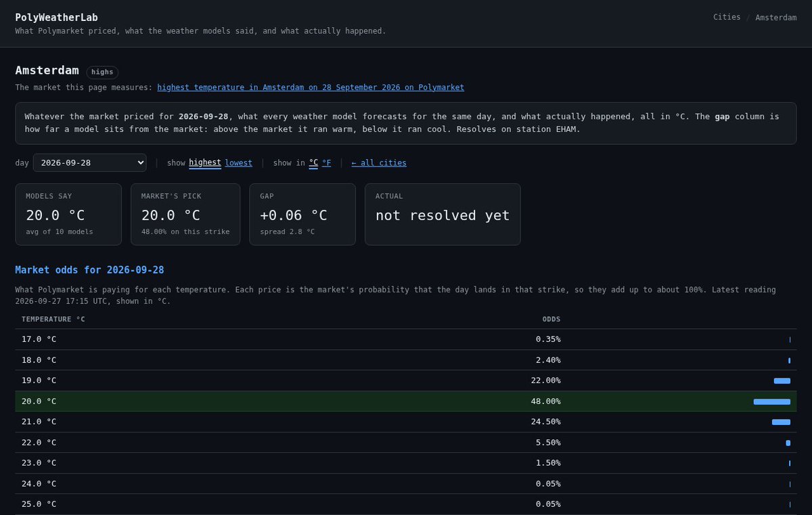Select the 17.0 °C table row label
812x515 pixels.
tap(39, 339)
